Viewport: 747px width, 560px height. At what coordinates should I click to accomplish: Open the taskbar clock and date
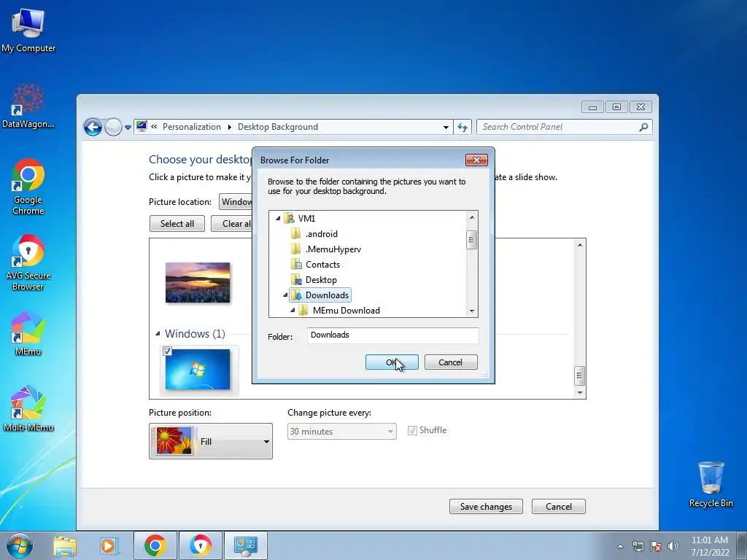click(710, 546)
